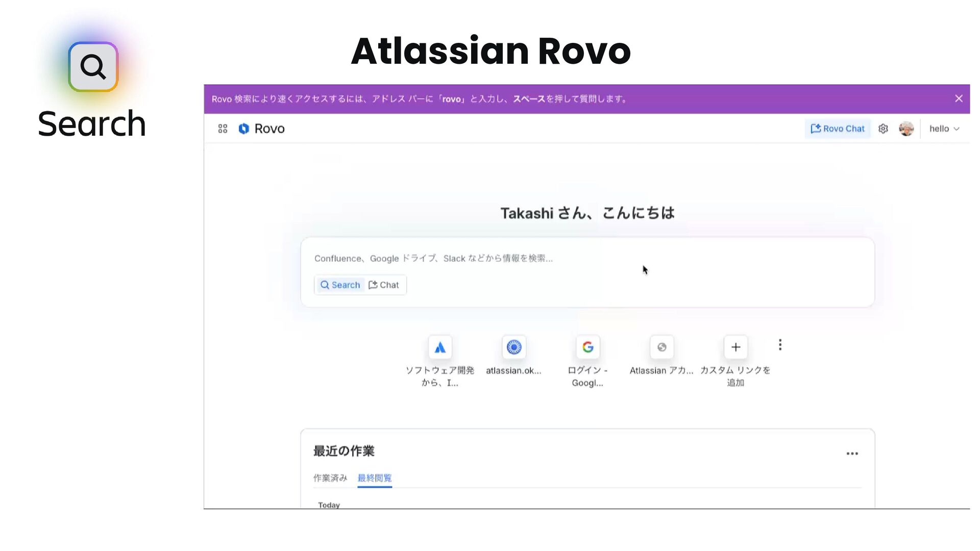Click the Rovo logo
The image size is (980, 551).
pos(261,129)
